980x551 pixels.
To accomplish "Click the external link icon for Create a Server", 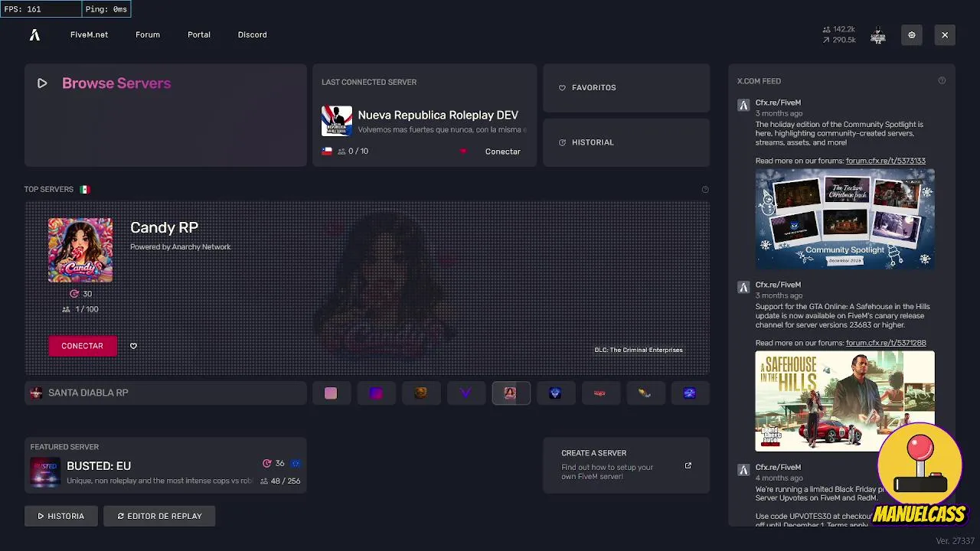I will (688, 465).
